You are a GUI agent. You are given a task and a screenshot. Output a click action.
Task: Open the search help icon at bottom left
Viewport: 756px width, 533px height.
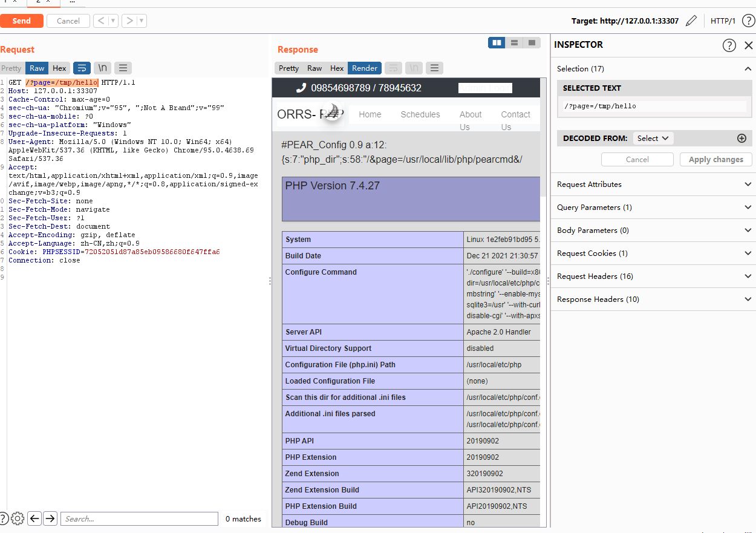(4, 518)
